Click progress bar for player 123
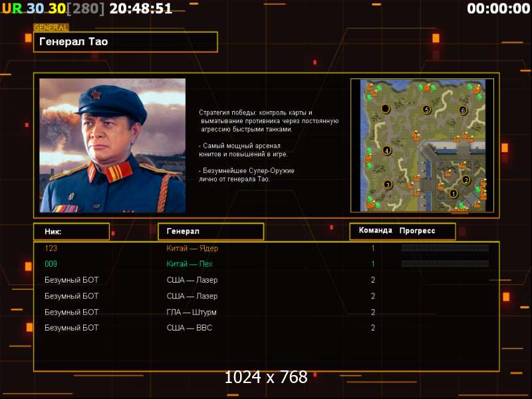Image resolution: width=532 pixels, height=399 pixels. 445,248
